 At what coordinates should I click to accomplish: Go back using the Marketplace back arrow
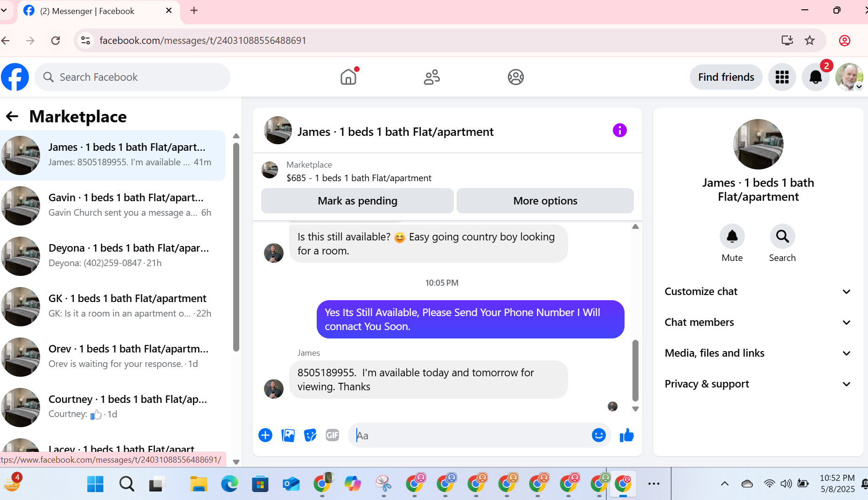(x=12, y=116)
